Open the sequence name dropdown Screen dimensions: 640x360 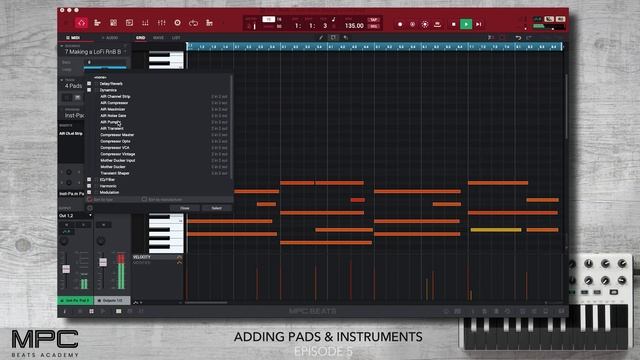click(x=125, y=52)
